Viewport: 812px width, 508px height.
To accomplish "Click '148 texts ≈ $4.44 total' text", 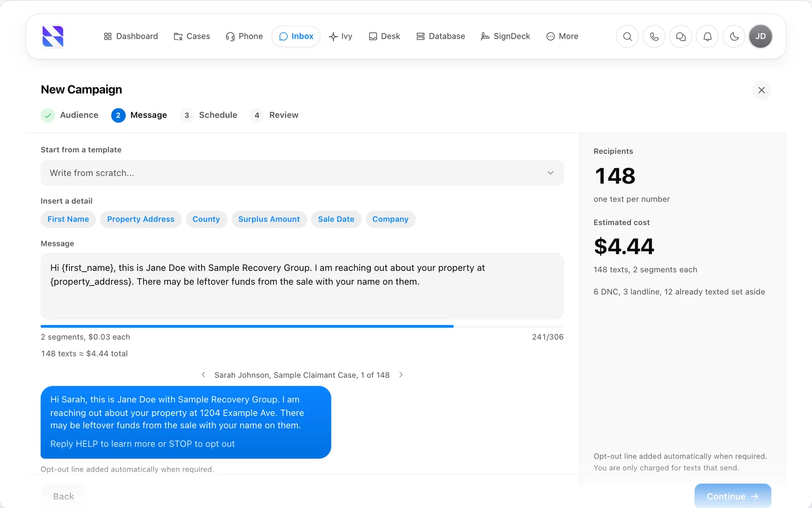I will pos(84,354).
